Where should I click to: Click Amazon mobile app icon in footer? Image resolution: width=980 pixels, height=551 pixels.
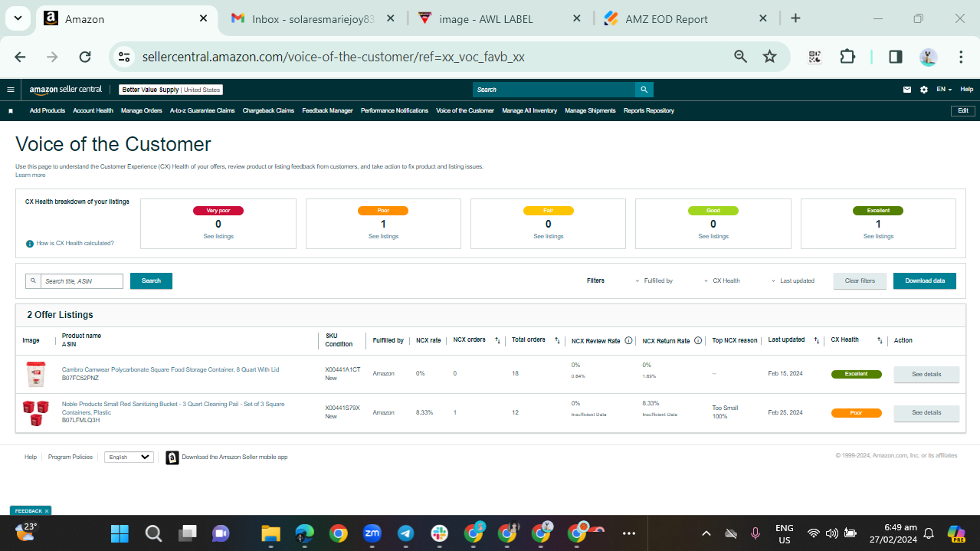172,458
